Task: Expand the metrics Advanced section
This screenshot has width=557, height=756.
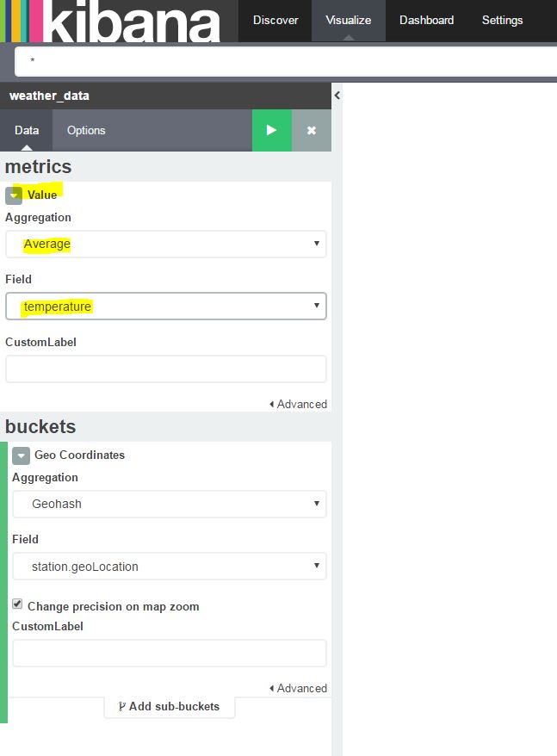Action: click(298, 404)
